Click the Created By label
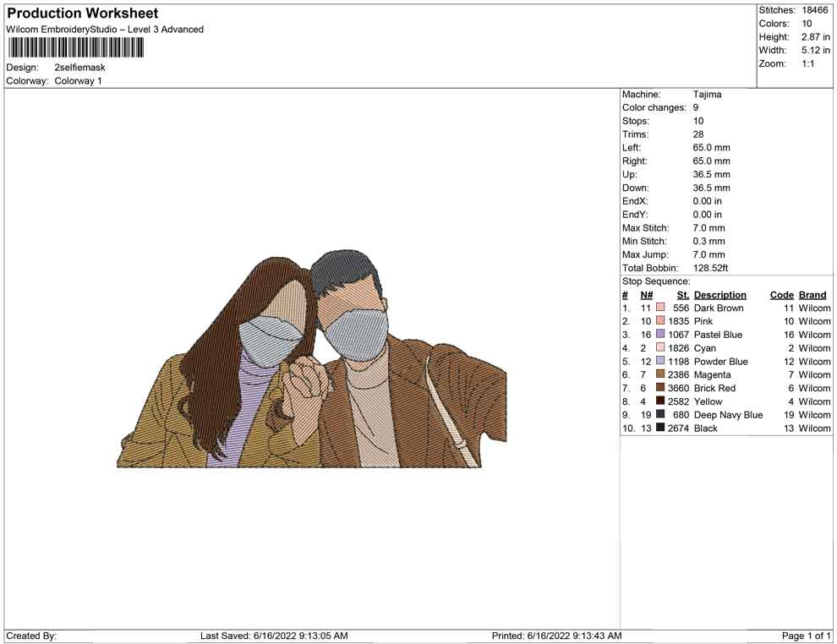Viewport: 837px width, 644px height. tap(31, 636)
